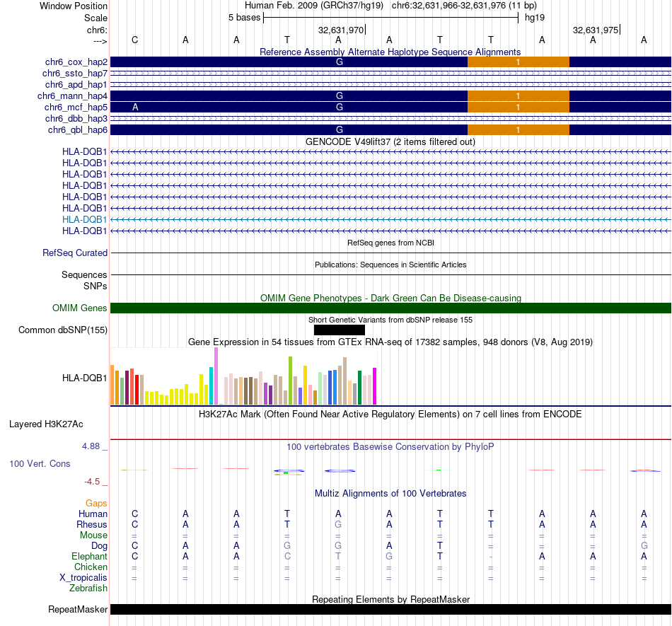Click the '100 Vert. Cons' track label
The width and height of the screenshot is (672, 626).
click(40, 463)
